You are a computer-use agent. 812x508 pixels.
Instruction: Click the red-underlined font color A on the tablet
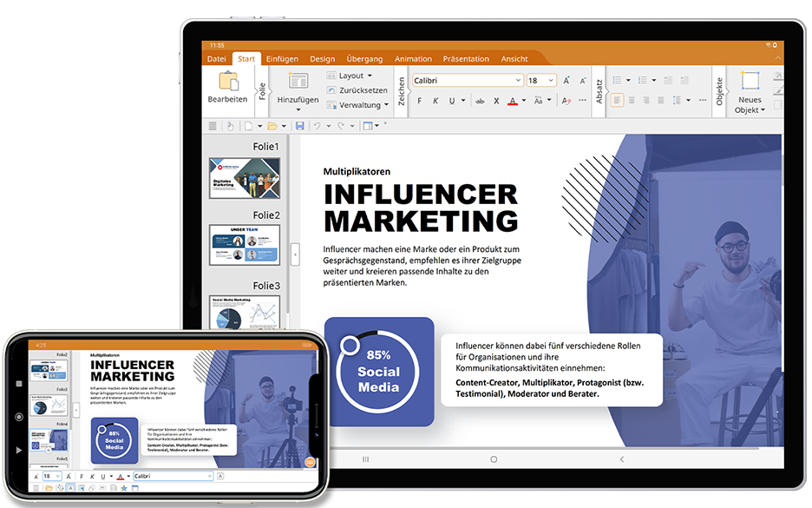click(512, 101)
